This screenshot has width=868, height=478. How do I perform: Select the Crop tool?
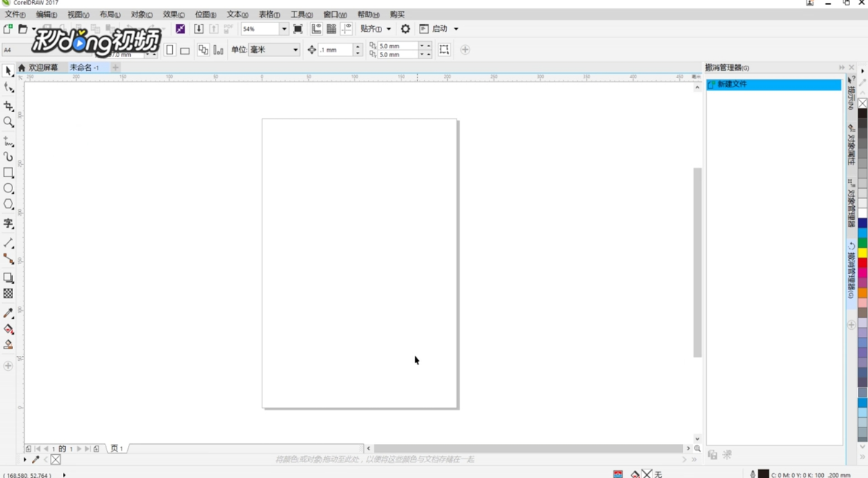(8, 106)
